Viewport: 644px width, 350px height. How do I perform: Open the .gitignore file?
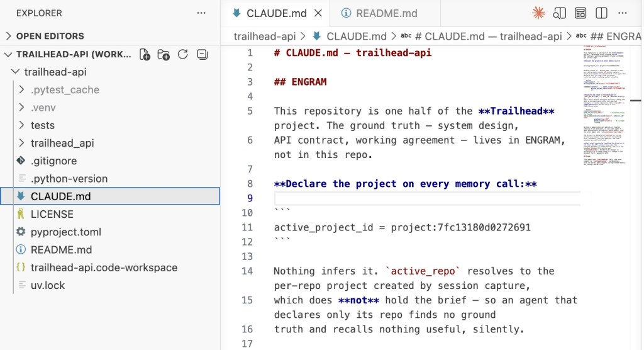click(x=54, y=161)
